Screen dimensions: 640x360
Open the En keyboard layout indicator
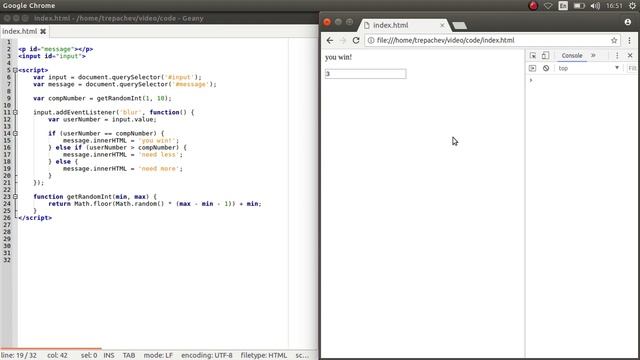point(563,6)
